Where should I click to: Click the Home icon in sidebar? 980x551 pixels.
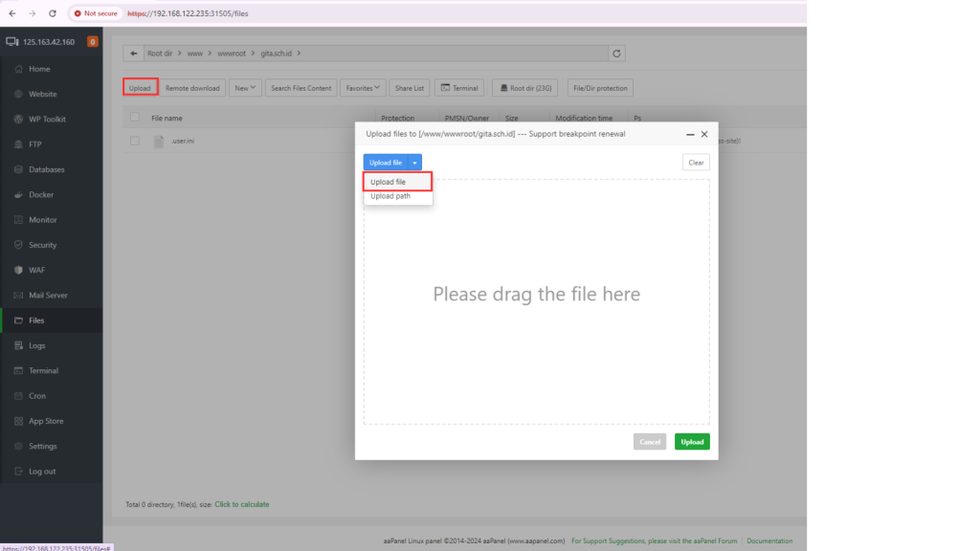coord(19,69)
